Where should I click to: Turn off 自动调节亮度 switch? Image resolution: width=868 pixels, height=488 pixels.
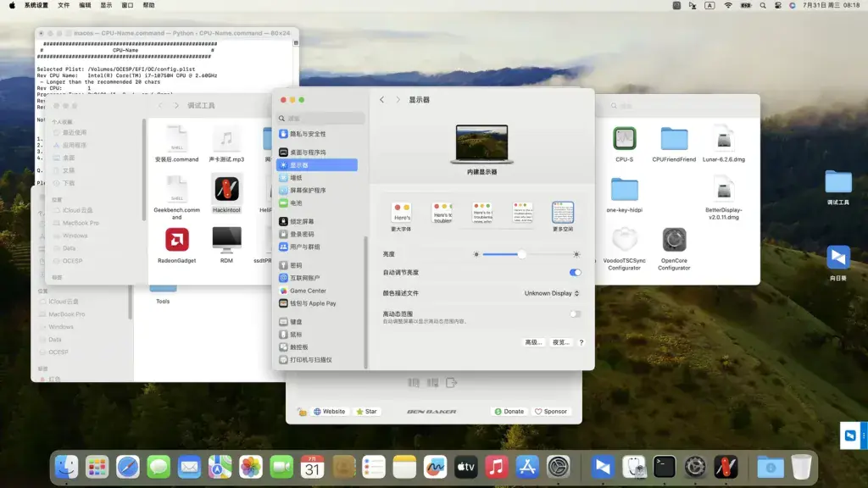point(576,272)
